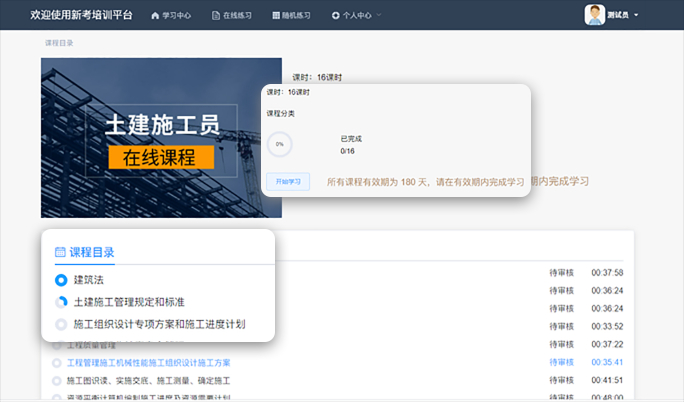Screen dimensions: 684x402
Task: Click the status circle icon for 施工图识读、实施交底
Action: coord(56,381)
